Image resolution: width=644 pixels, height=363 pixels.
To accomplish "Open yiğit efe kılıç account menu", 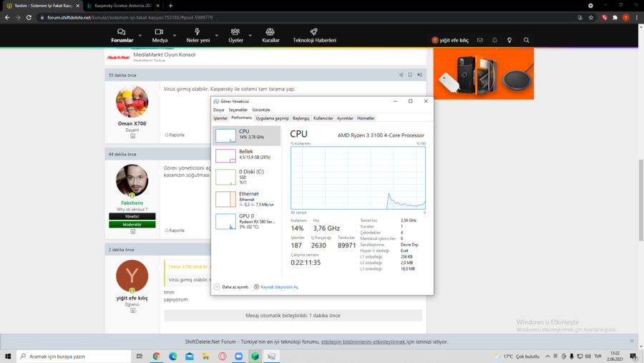I will coord(450,40).
